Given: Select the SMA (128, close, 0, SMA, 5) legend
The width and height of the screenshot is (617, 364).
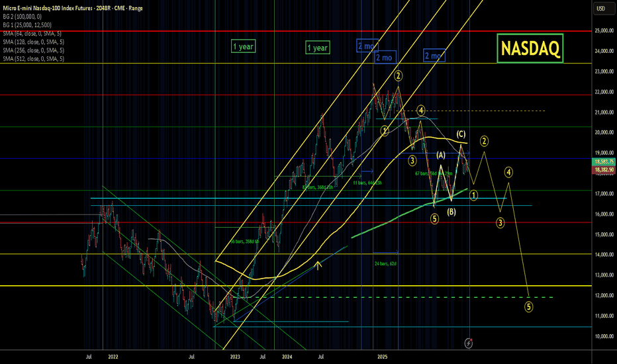Looking at the screenshot, I should [x=34, y=42].
